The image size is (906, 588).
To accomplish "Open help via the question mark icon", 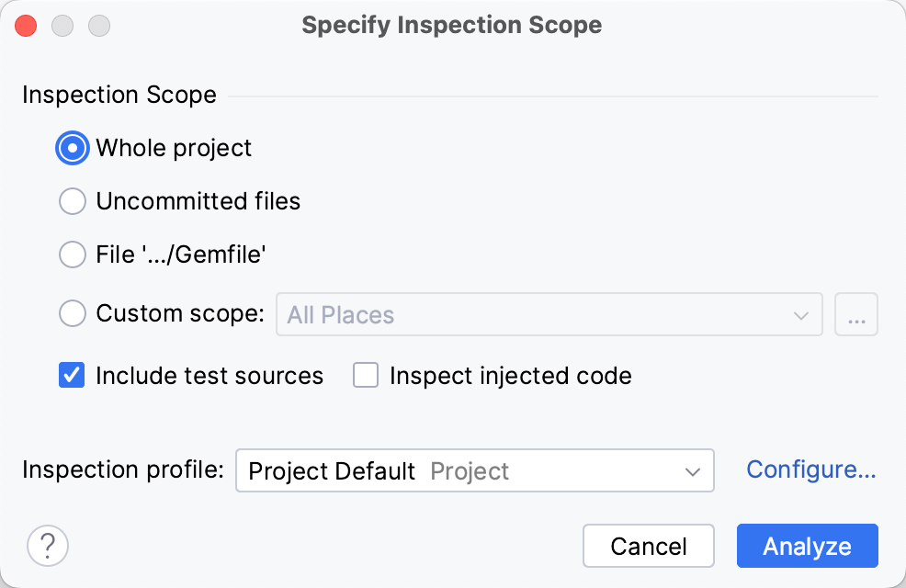I will pos(48,546).
